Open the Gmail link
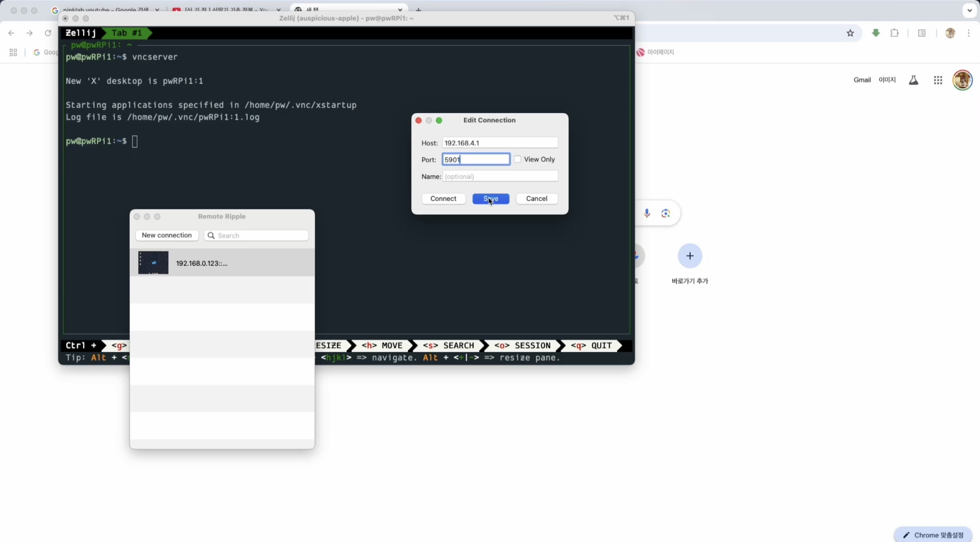This screenshot has height=542, width=980. tap(862, 80)
